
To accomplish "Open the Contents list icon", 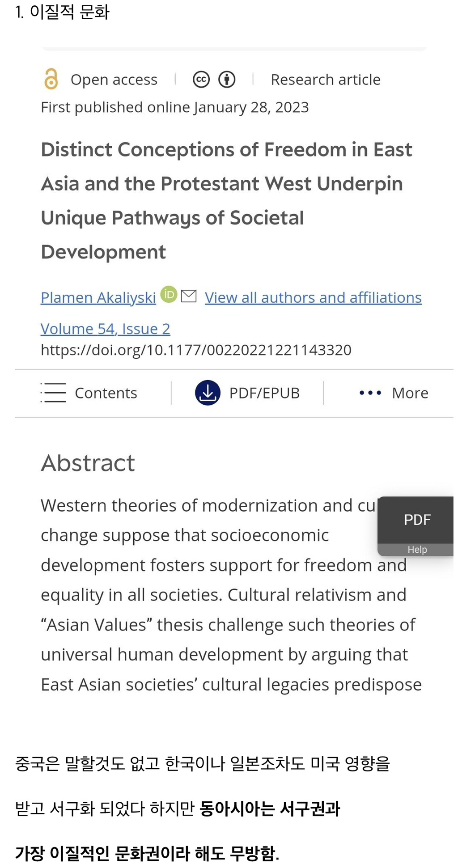I will 53,393.
